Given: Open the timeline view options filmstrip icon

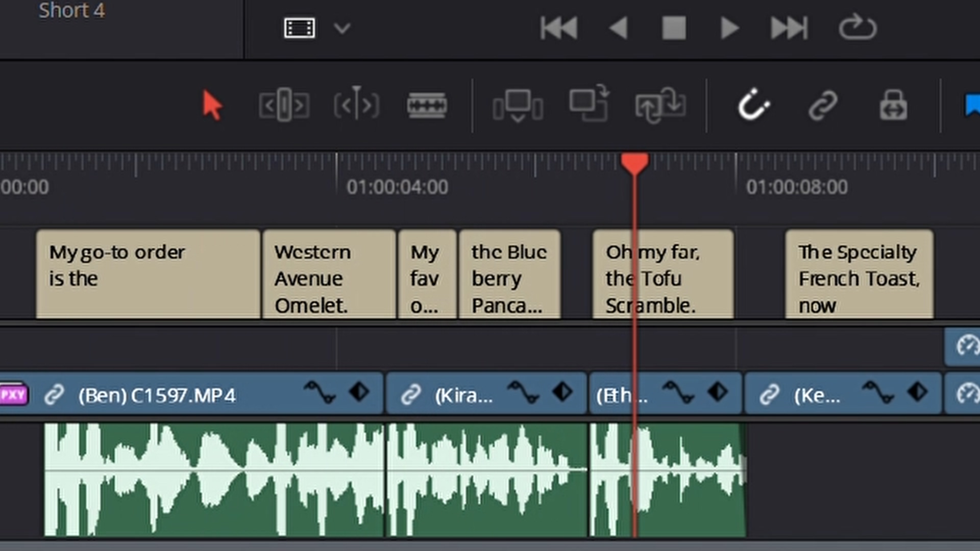Looking at the screenshot, I should tap(299, 28).
